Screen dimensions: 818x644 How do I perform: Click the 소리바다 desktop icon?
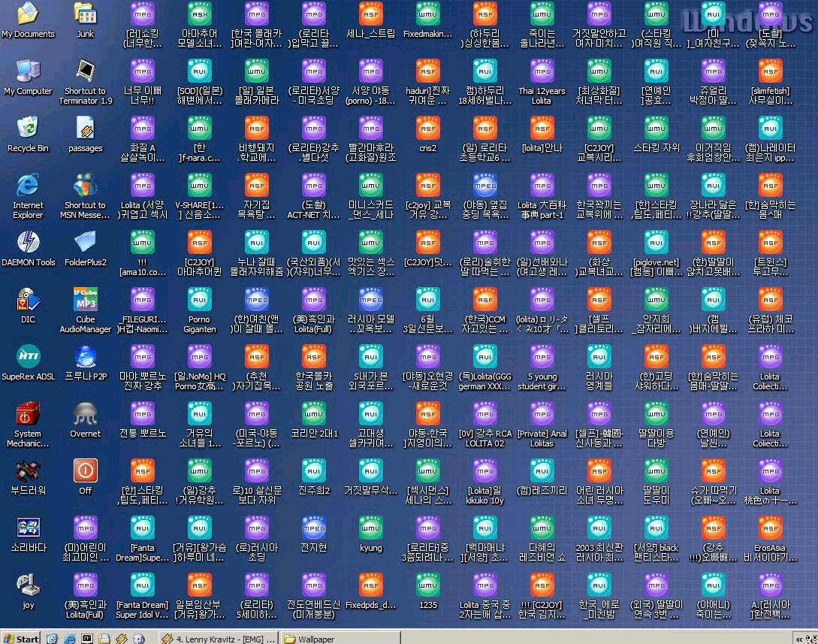28,528
